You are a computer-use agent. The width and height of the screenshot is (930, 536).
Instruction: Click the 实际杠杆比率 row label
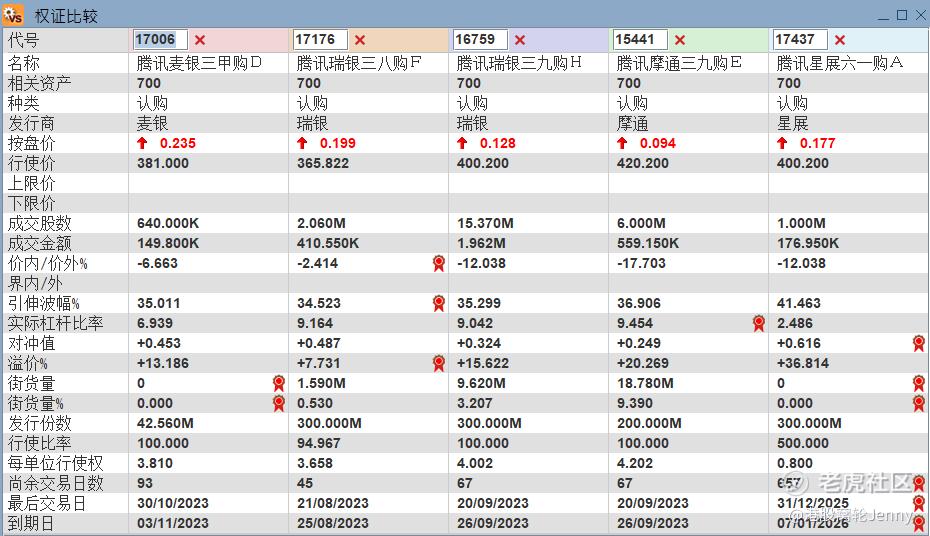pyautogui.click(x=55, y=323)
